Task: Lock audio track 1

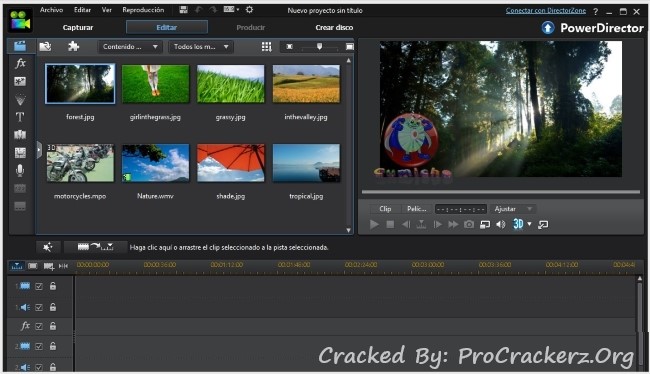Action: pos(53,307)
